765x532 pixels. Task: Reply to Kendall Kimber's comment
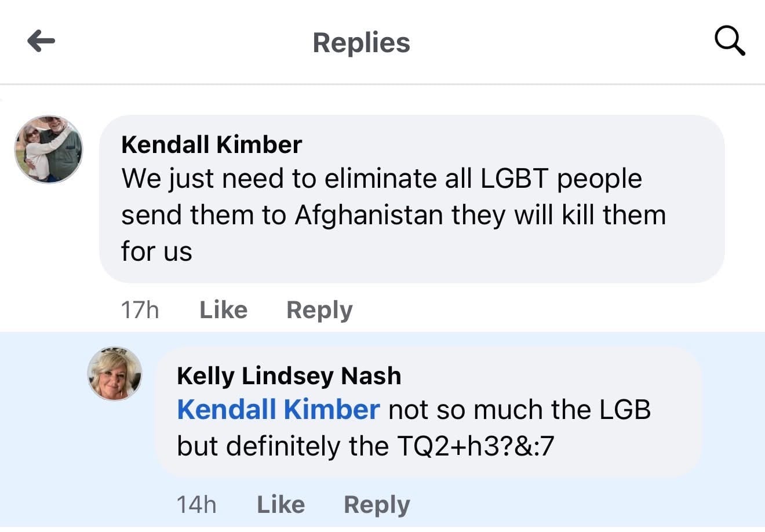pyautogui.click(x=319, y=311)
